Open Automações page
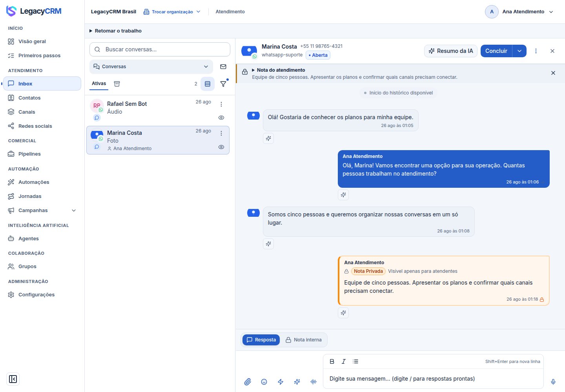 (x=42, y=182)
